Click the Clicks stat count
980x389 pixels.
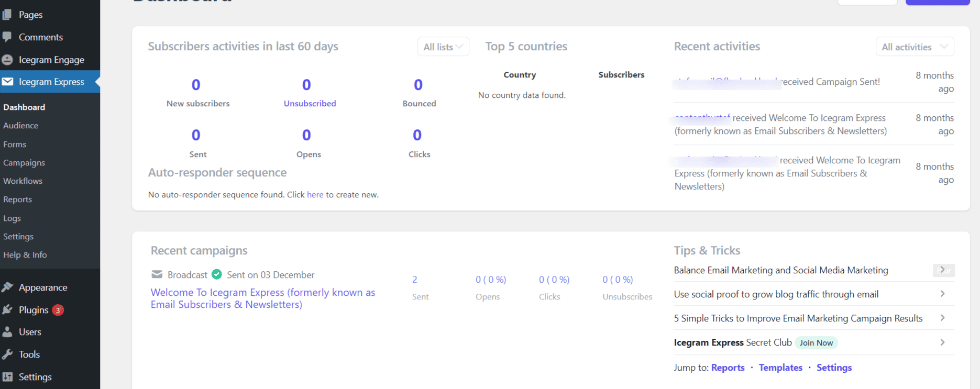[417, 135]
